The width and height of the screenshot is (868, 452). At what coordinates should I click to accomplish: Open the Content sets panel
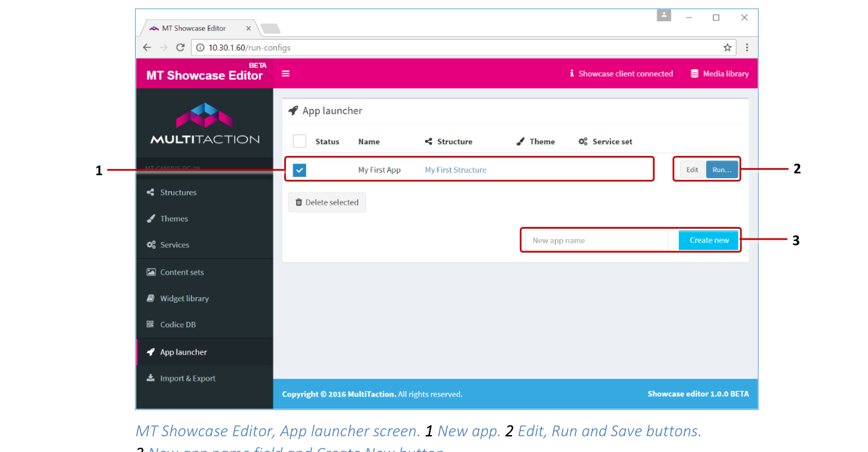point(181,272)
